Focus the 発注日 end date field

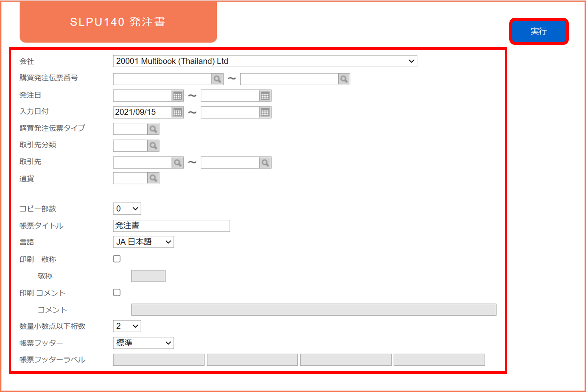(x=230, y=96)
